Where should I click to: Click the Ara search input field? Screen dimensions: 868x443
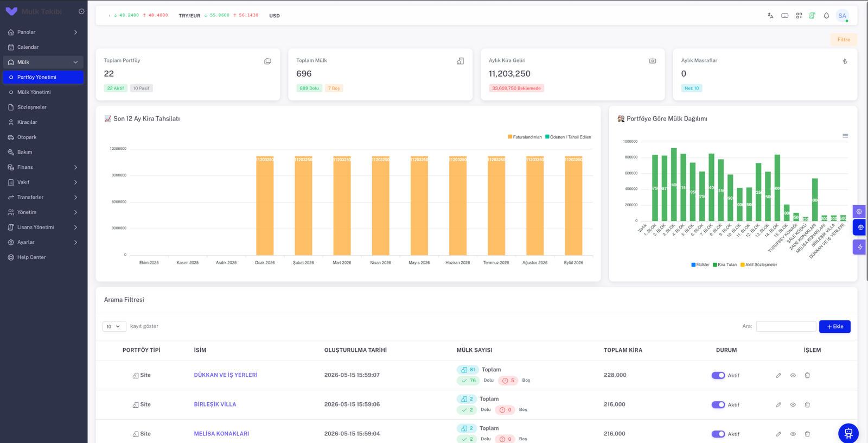(x=786, y=326)
